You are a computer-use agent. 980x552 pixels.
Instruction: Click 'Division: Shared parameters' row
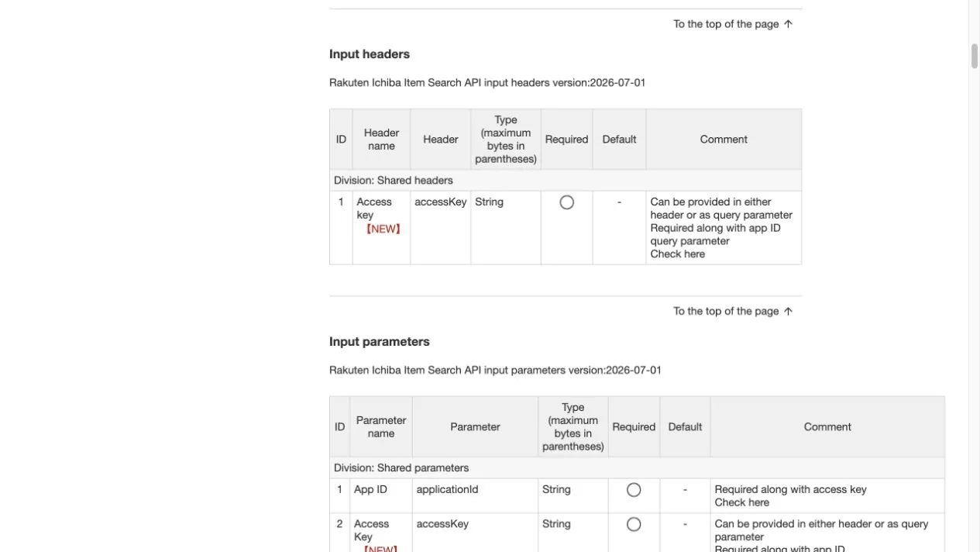637,468
